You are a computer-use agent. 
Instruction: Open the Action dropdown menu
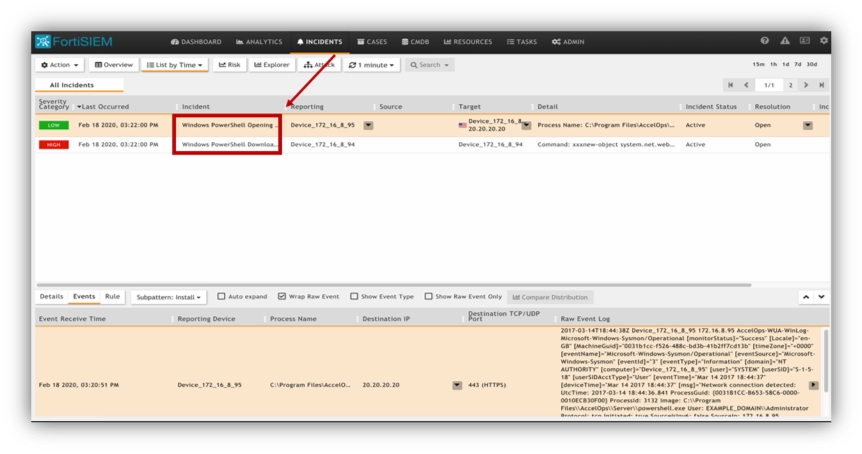(60, 65)
